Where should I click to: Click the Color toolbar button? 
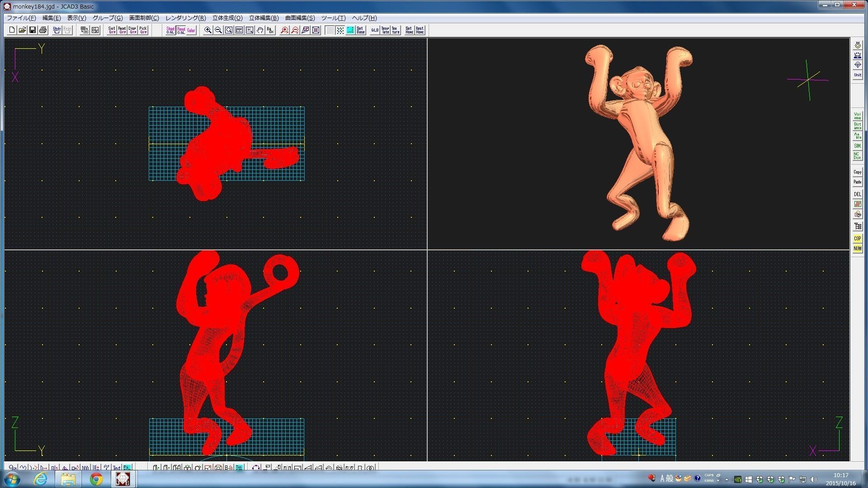point(191,30)
